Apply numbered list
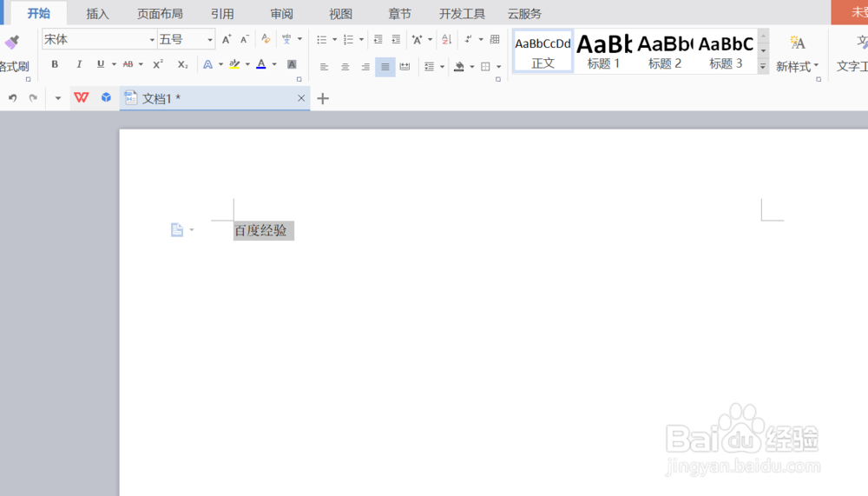868x496 pixels. [348, 39]
